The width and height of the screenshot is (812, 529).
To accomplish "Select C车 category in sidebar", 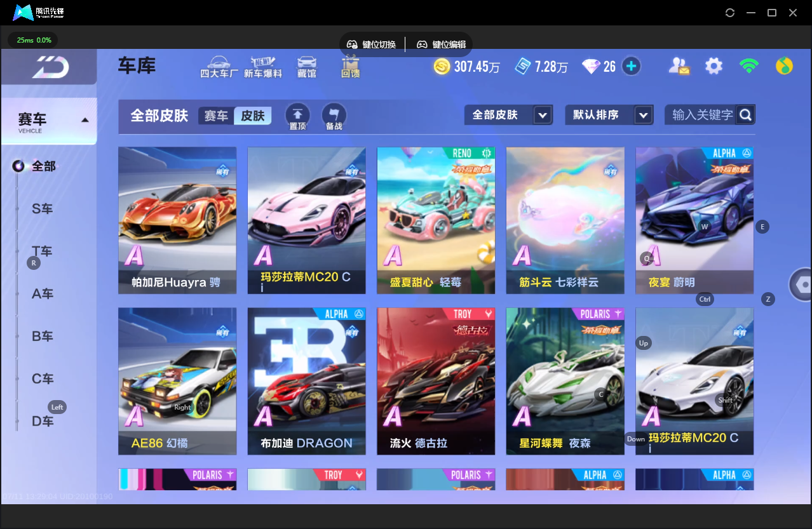I will (42, 378).
